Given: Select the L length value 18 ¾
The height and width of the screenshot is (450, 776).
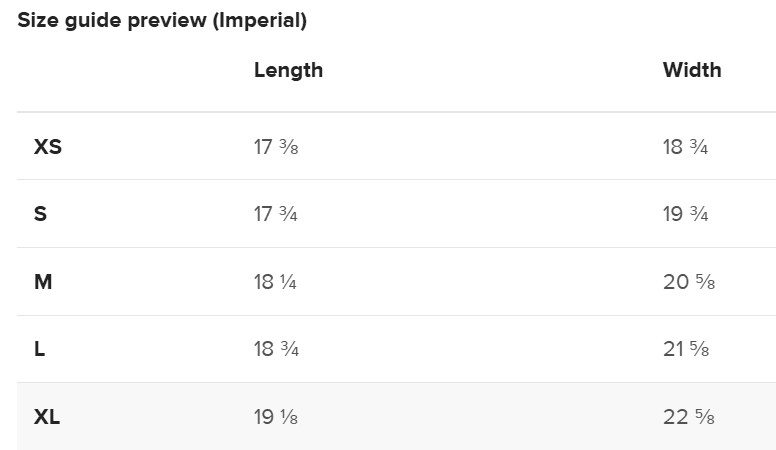Looking at the screenshot, I should coord(276,349).
